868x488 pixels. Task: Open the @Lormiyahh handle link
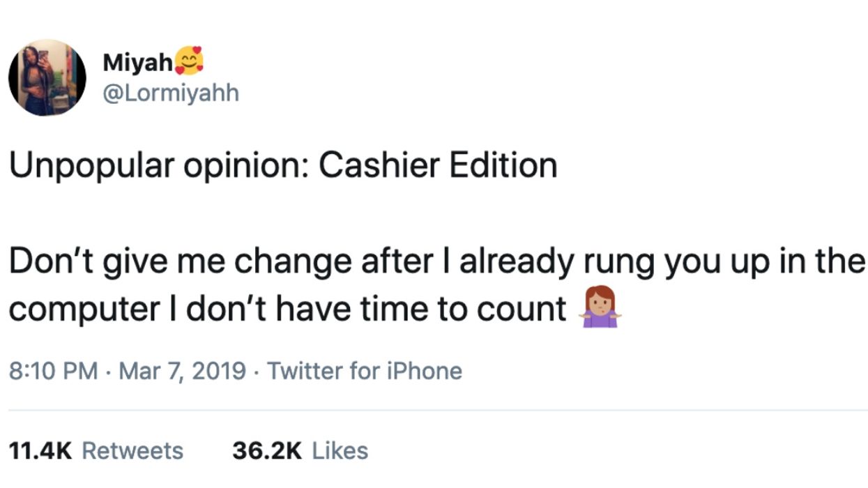tap(171, 93)
